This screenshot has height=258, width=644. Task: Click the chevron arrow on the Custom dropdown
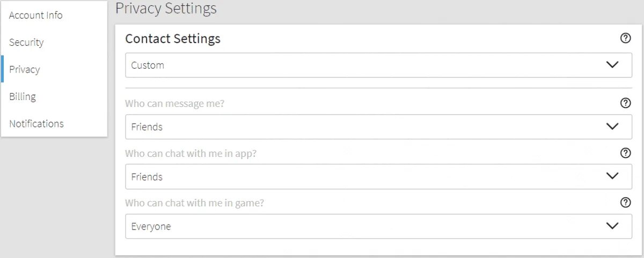612,65
